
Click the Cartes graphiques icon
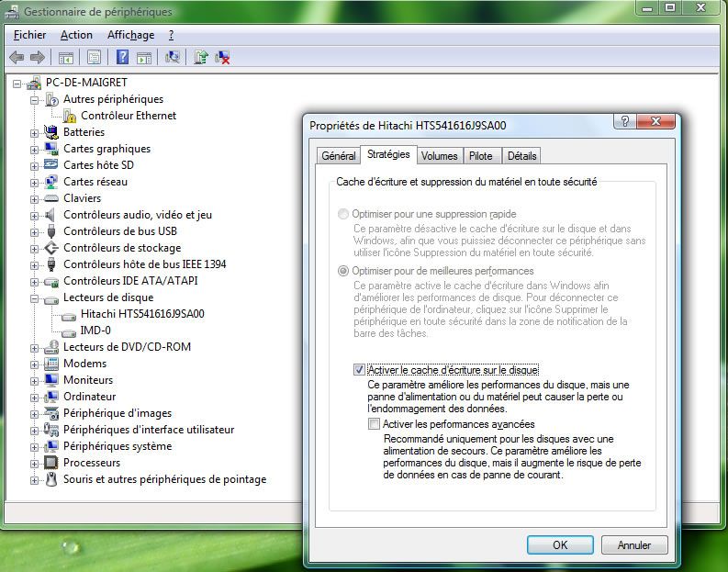click(51, 149)
